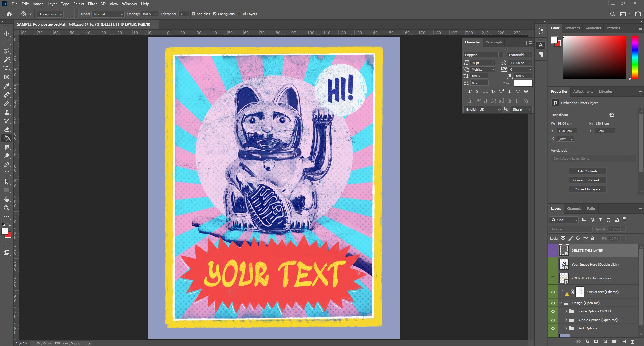Open the ExtraBold font style dropdown

pyautogui.click(x=530, y=55)
